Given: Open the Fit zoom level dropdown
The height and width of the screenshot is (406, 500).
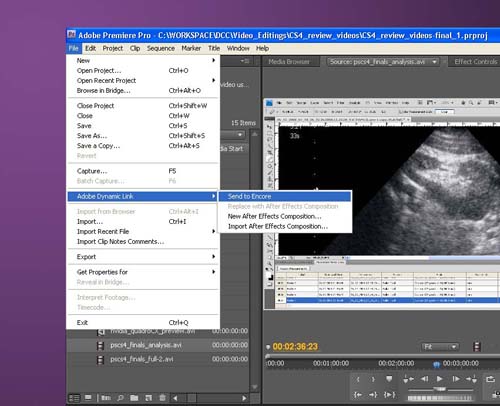Looking at the screenshot, I should click(x=440, y=347).
